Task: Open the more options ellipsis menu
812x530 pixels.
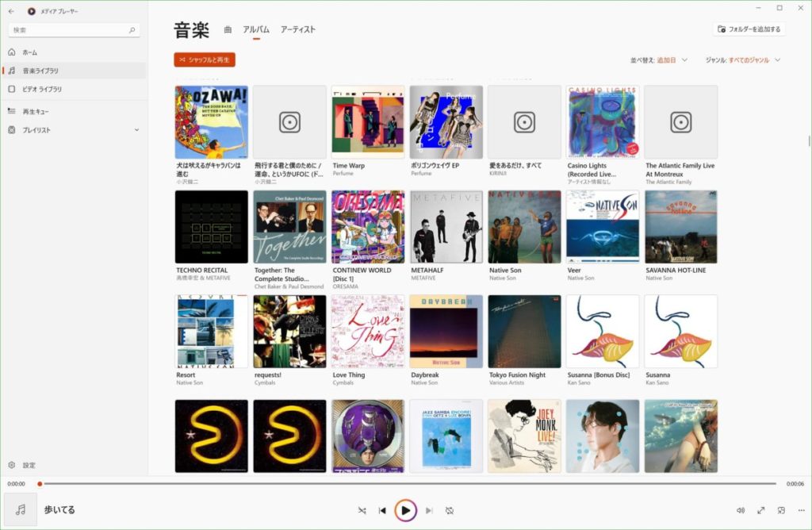Action: pos(801,510)
